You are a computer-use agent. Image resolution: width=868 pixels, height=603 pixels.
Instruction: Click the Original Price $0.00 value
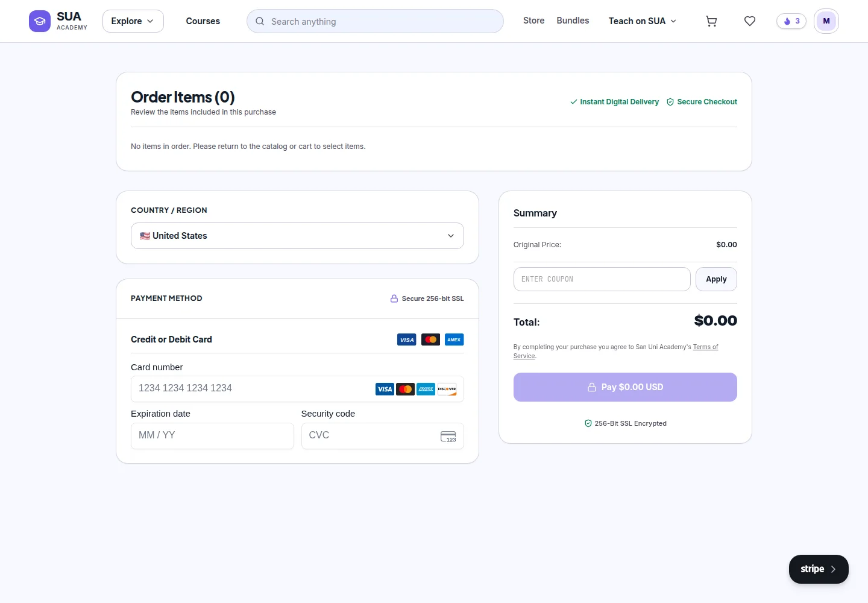point(726,245)
